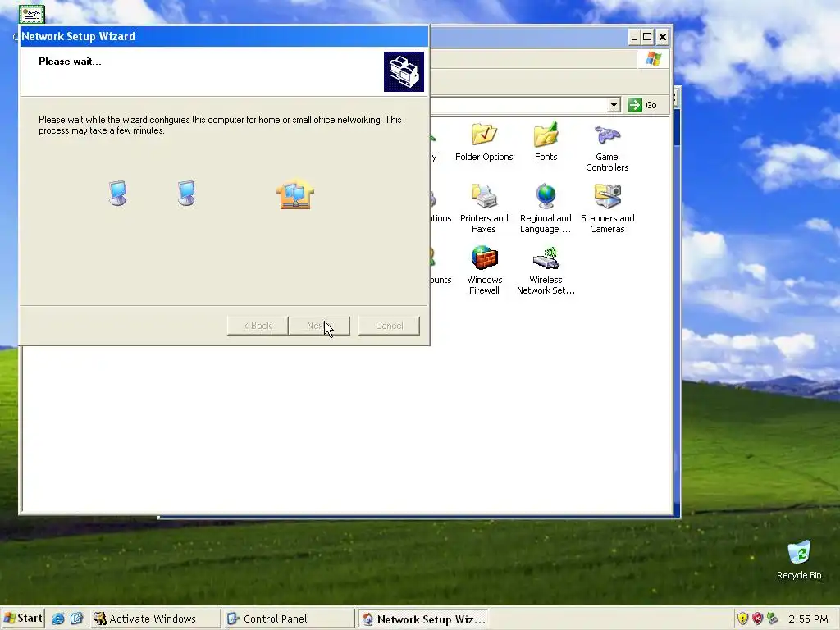
Task: Click Cancel in Network Setup Wizard
Action: click(389, 326)
